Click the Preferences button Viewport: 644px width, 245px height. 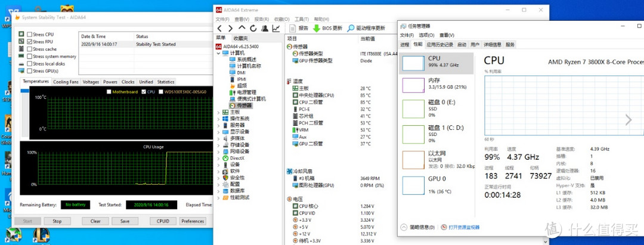[193, 221]
